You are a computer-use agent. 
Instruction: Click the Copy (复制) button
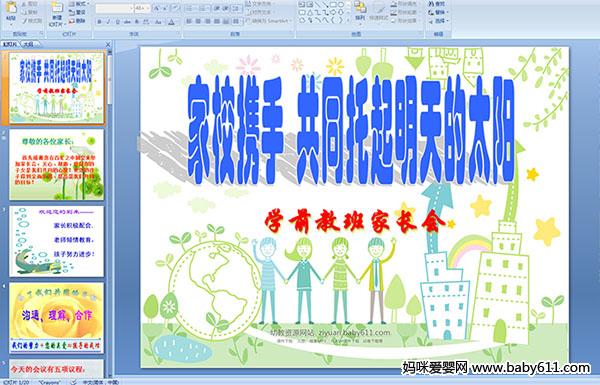(30, 12)
